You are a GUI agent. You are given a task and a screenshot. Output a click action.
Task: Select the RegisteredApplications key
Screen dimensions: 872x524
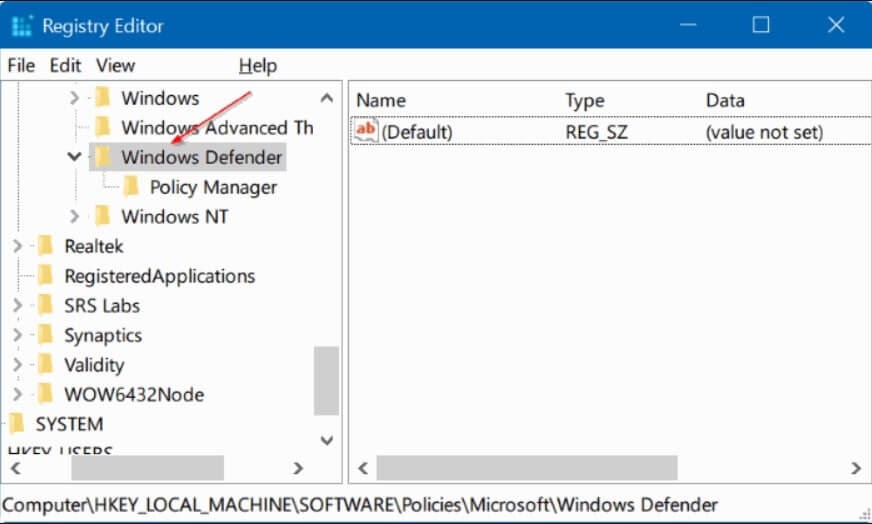160,276
